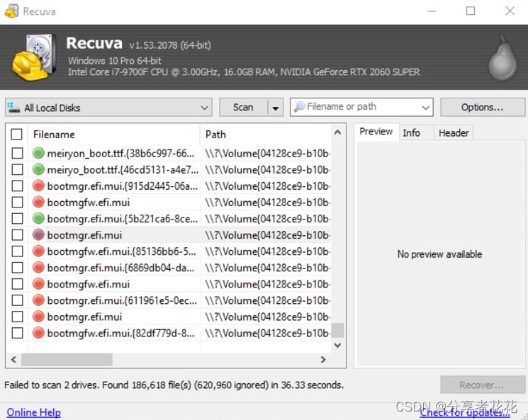Viewport: 528px width, 420px height.
Task: Select the bootmgfw.efi.mui.{85136bb6 filename
Action: coord(122,251)
